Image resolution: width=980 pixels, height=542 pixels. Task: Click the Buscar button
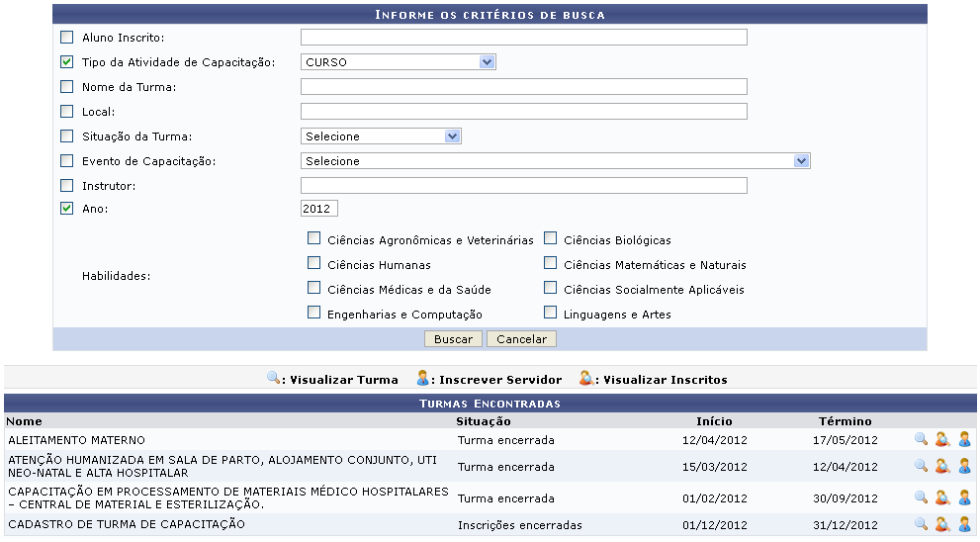453,339
